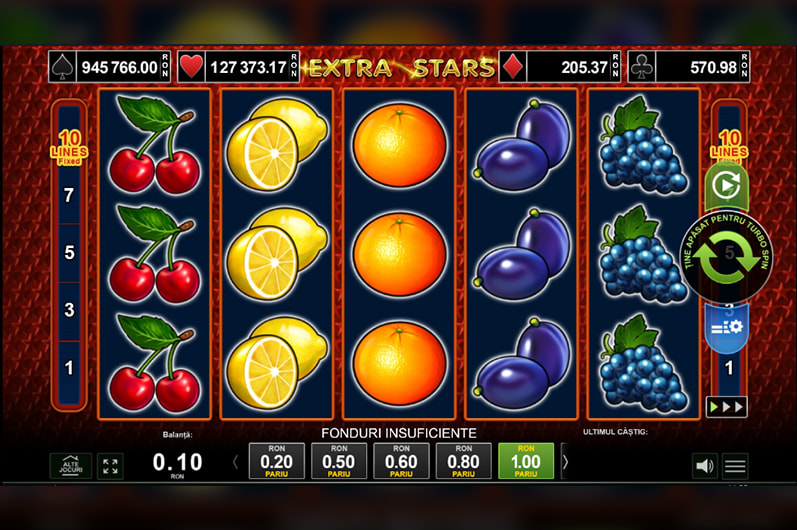Open the hamburger menu
The image size is (797, 530).
[735, 465]
